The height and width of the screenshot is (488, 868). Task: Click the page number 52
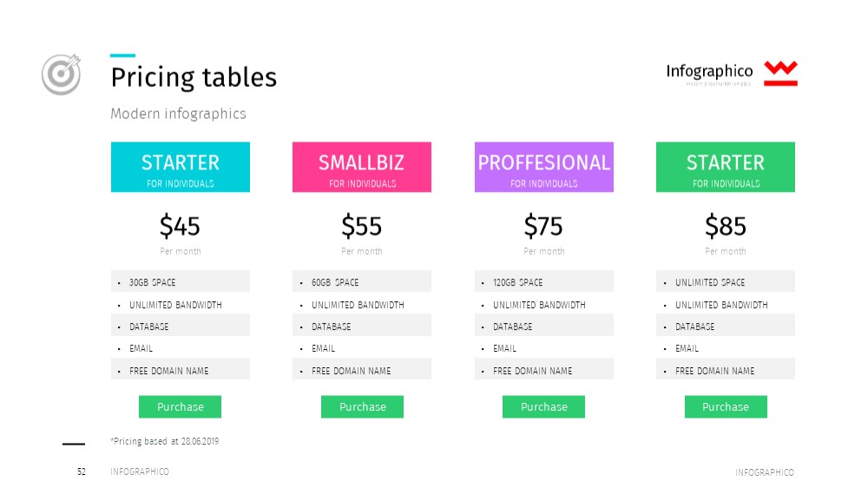82,472
